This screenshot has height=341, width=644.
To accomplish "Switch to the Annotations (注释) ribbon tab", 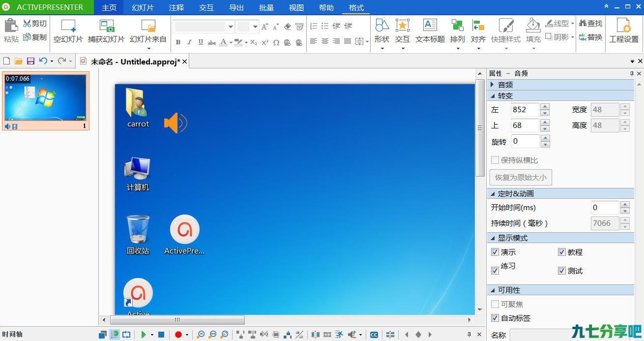I will click(x=176, y=7).
